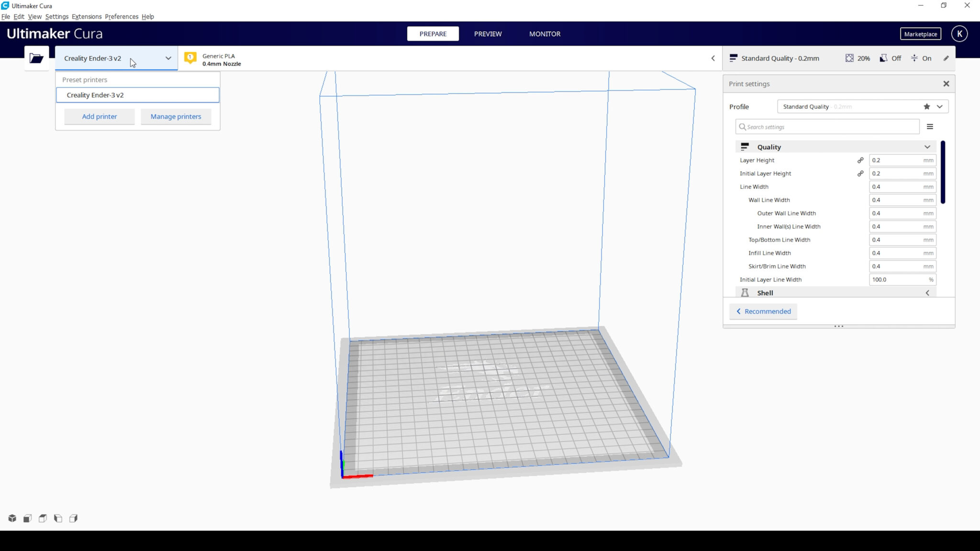Click the 3D view cube icon

tap(12, 518)
